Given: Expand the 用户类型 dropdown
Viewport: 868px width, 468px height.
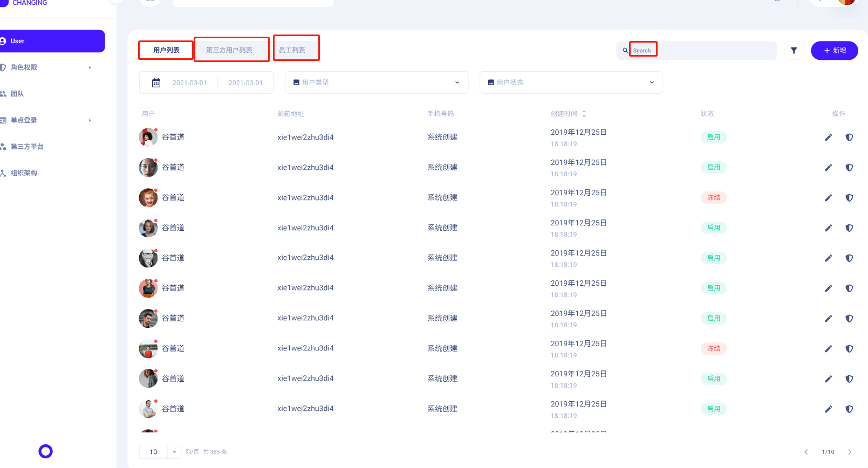Looking at the screenshot, I should 377,82.
